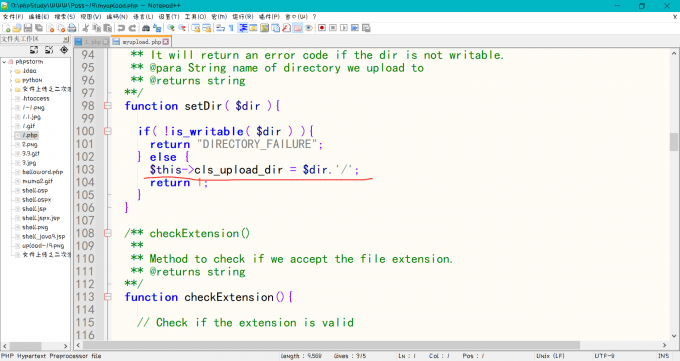Click the Save file toolbar icon
Viewport: 680px width, 361px height.
(x=28, y=28)
